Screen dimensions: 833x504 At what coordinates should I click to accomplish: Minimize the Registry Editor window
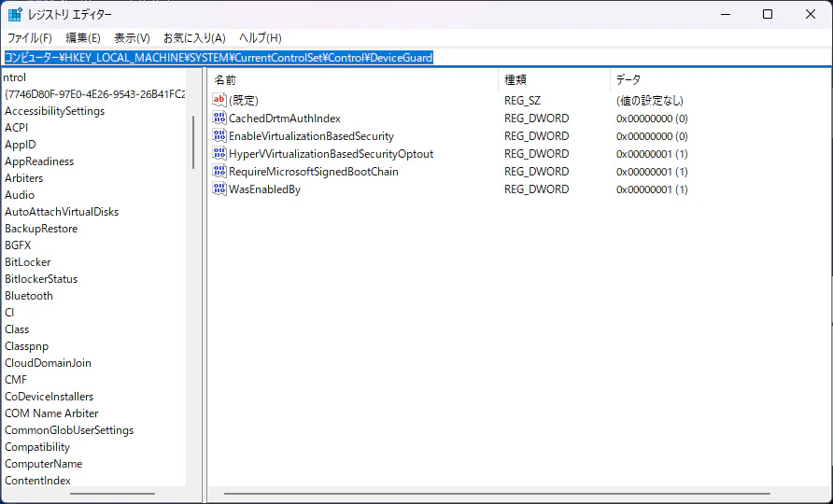726,14
